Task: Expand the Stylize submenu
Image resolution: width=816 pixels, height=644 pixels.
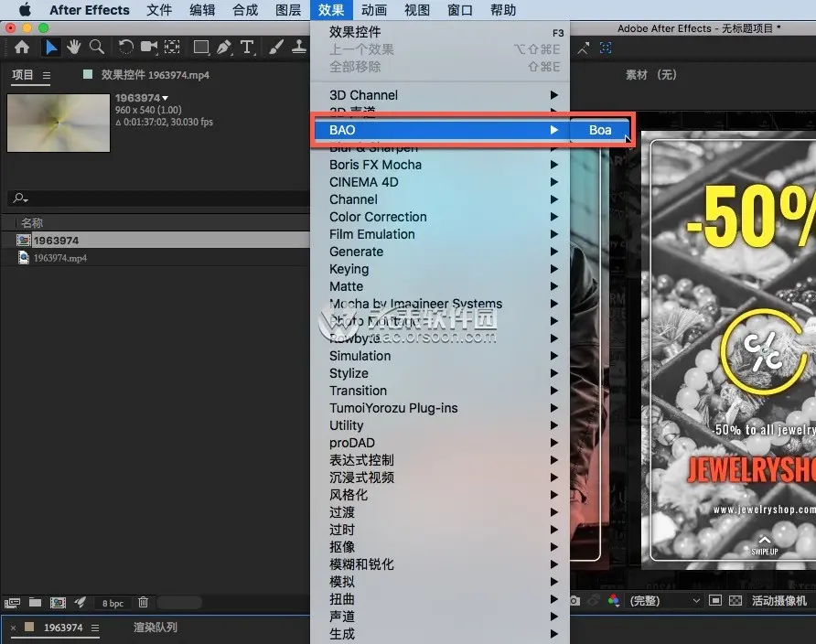Action: pyautogui.click(x=440, y=373)
